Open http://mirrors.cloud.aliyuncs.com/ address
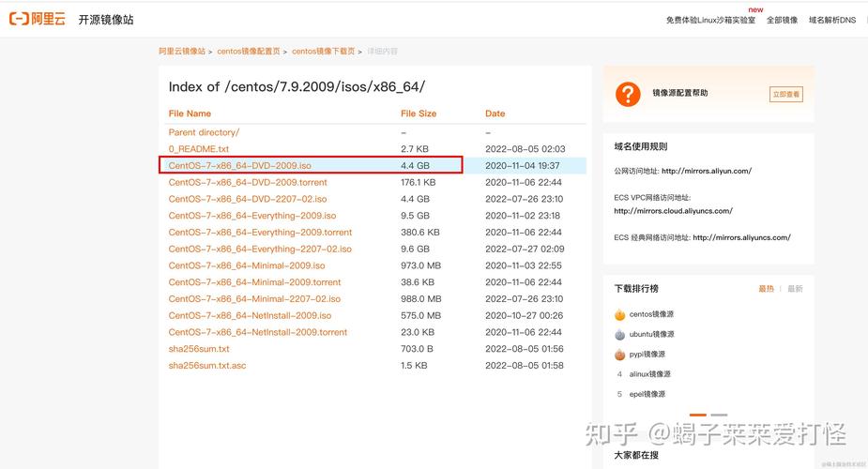The image size is (868, 469). [x=673, y=211]
